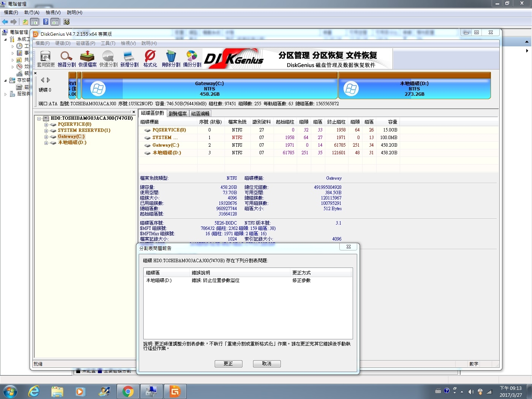Open Chrome from the taskbar

pos(128,391)
